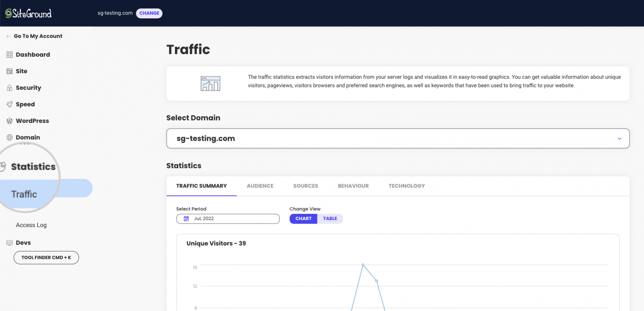The width and height of the screenshot is (644, 311).
Task: Open the Site section in sidebar
Action: click(x=22, y=71)
